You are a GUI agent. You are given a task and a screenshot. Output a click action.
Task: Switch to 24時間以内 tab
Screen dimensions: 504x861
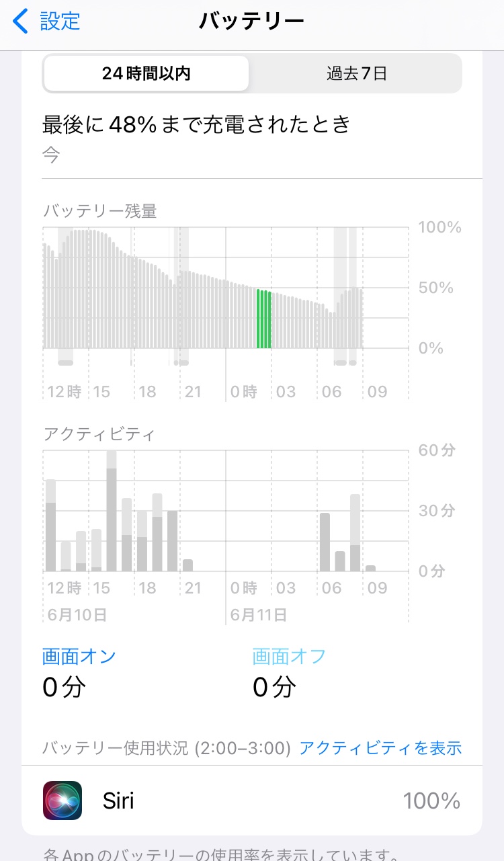pos(146,73)
